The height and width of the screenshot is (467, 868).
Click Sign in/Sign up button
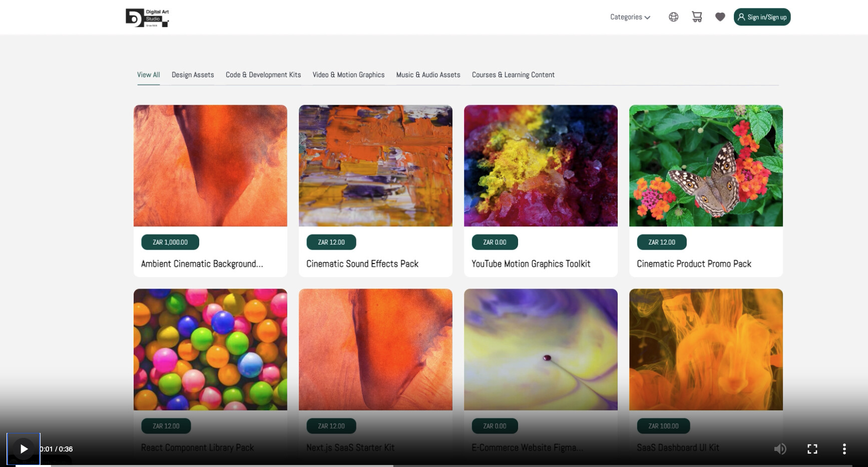[x=762, y=17]
